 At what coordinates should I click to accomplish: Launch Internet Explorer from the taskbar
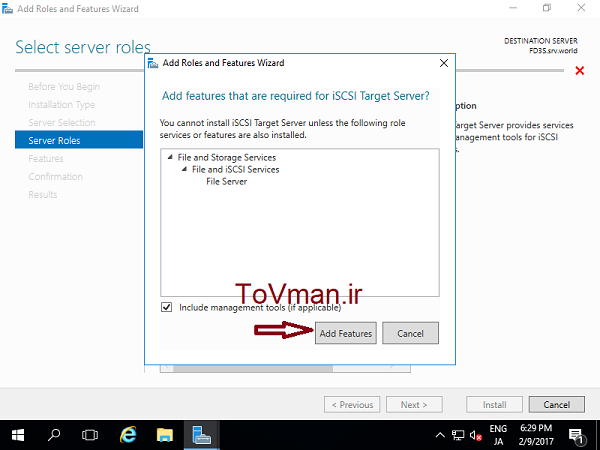point(128,436)
